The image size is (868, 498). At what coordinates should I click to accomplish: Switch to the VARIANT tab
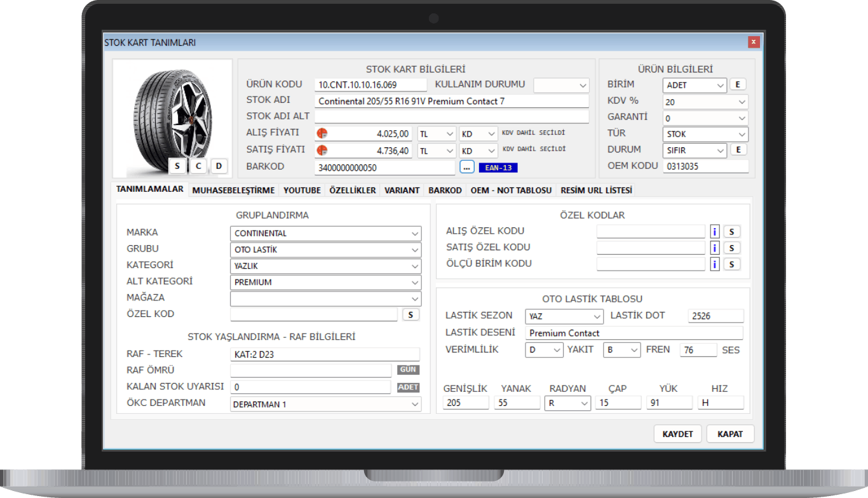coord(402,190)
